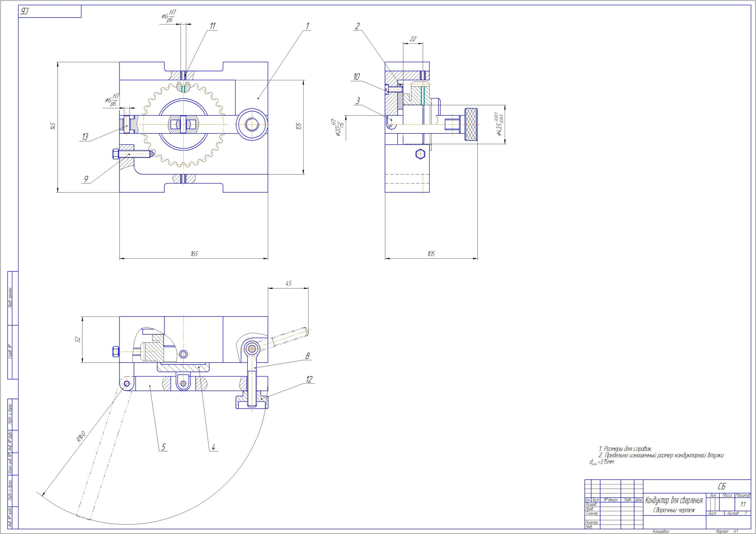The image size is (756, 534).
Task: Click part callout number 2
Action: (357, 26)
